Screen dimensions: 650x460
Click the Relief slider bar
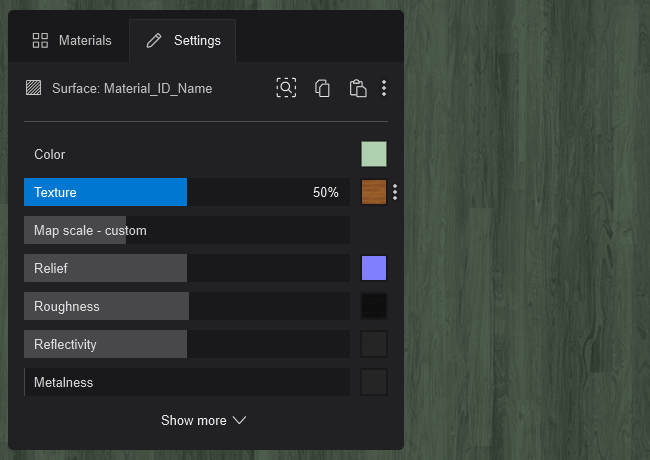click(x=187, y=268)
